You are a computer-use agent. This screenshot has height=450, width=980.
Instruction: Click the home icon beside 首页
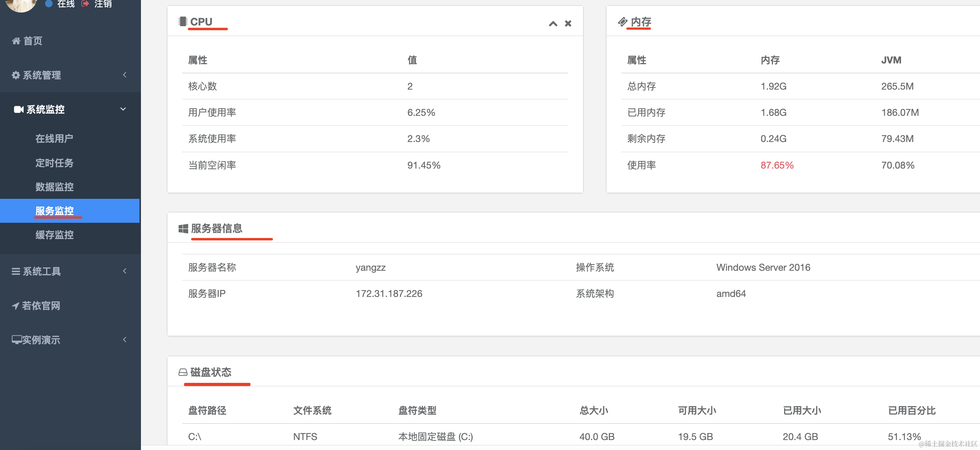coord(16,41)
